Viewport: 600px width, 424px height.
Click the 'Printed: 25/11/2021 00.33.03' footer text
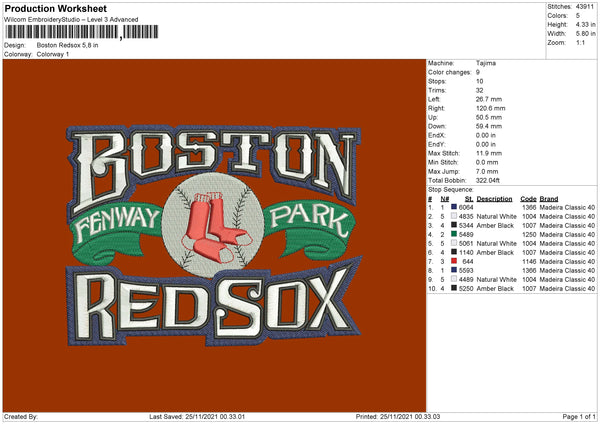pyautogui.click(x=398, y=416)
